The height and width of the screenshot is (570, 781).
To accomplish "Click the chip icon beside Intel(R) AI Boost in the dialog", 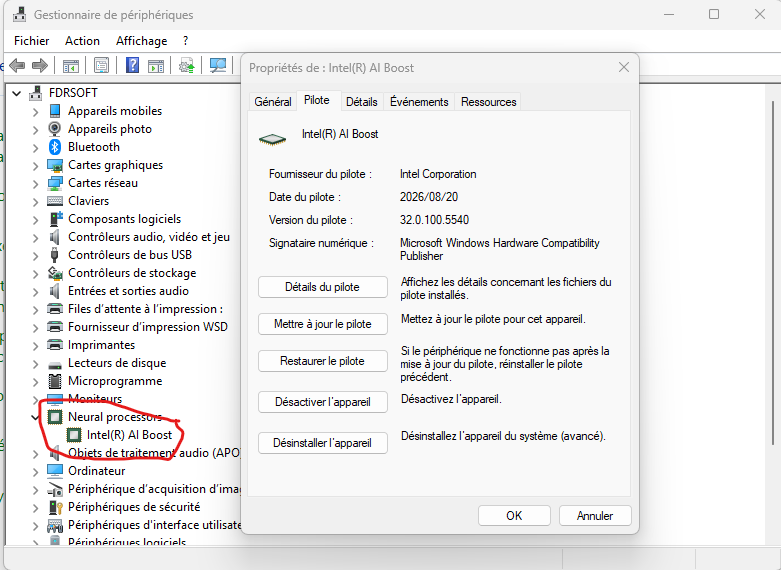I will click(272, 139).
